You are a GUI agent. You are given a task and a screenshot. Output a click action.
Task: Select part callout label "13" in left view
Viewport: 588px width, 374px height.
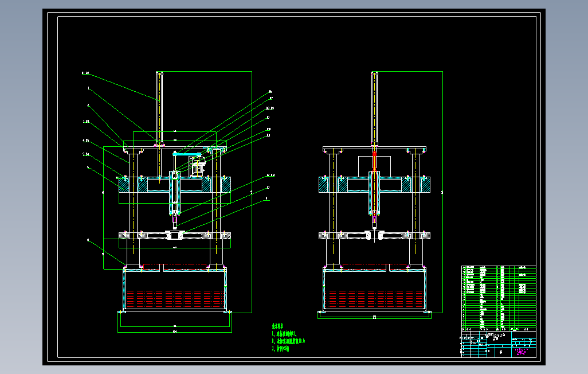coord(268,187)
